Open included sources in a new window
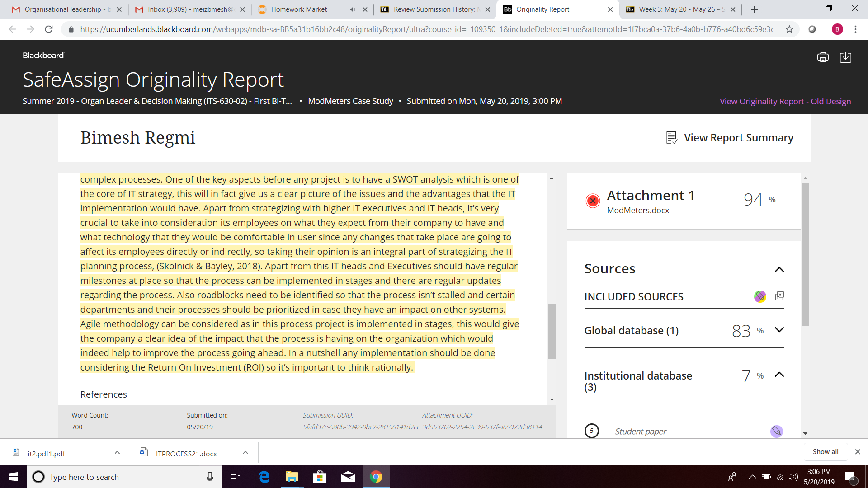868x488 pixels. [x=779, y=296]
